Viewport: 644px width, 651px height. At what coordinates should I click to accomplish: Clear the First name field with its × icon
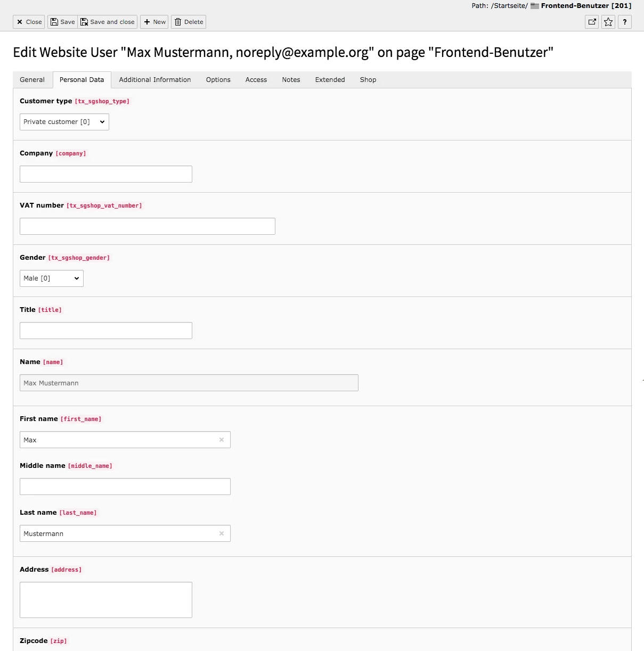click(222, 440)
